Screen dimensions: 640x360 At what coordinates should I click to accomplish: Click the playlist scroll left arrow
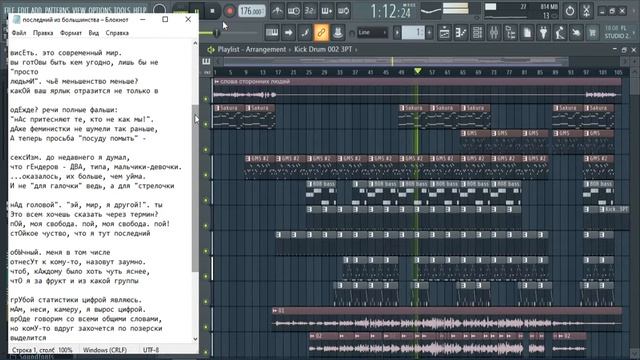pyautogui.click(x=218, y=62)
